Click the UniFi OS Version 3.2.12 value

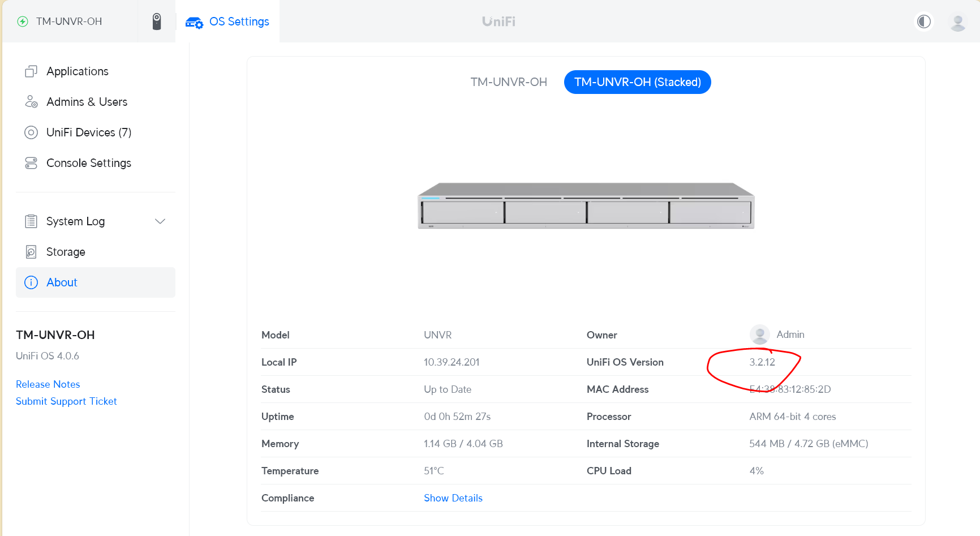(x=762, y=362)
